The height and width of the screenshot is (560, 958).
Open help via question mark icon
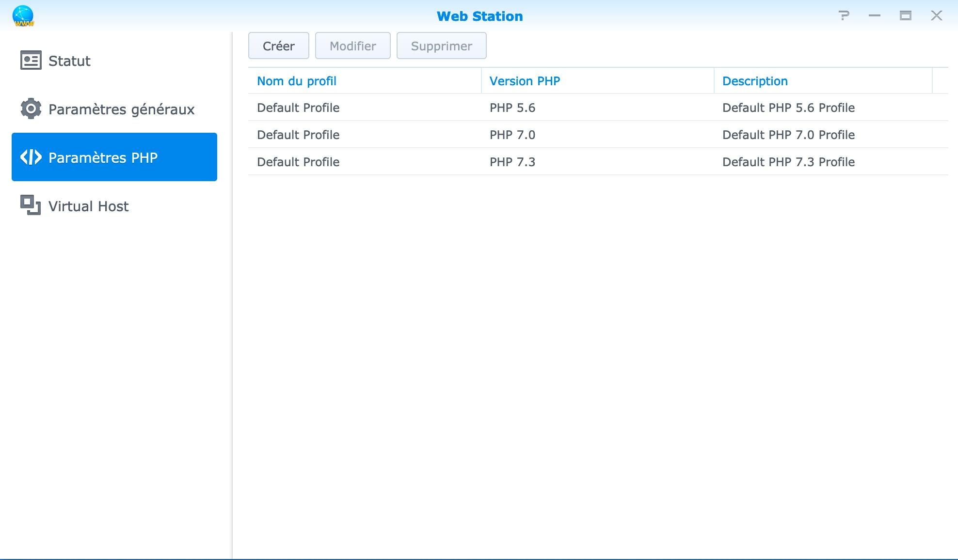coord(844,16)
